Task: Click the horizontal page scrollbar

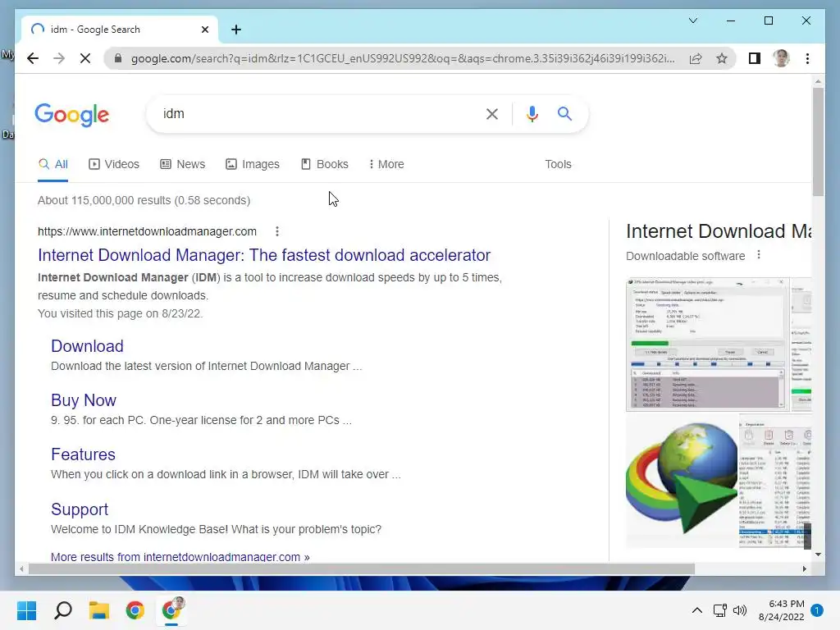Action: 362,569
